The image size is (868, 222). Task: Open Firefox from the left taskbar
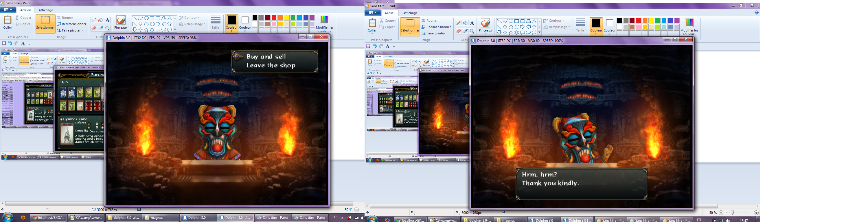23,218
